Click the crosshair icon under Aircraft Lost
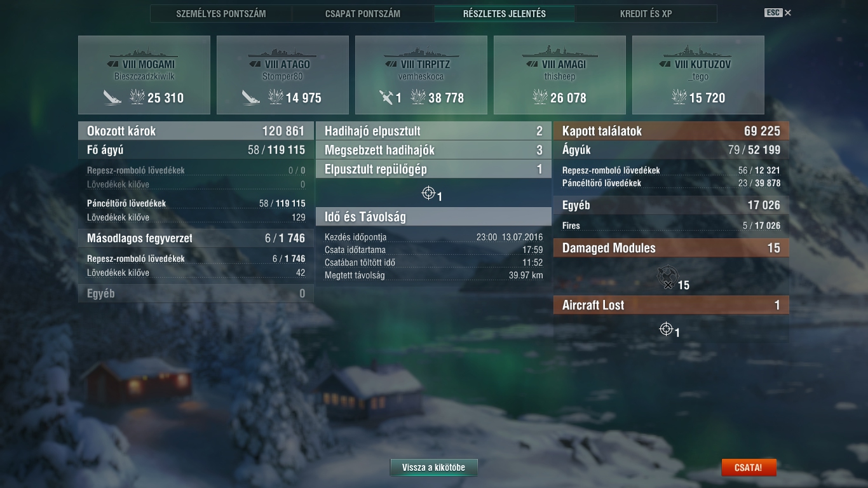This screenshot has height=488, width=868. click(666, 329)
